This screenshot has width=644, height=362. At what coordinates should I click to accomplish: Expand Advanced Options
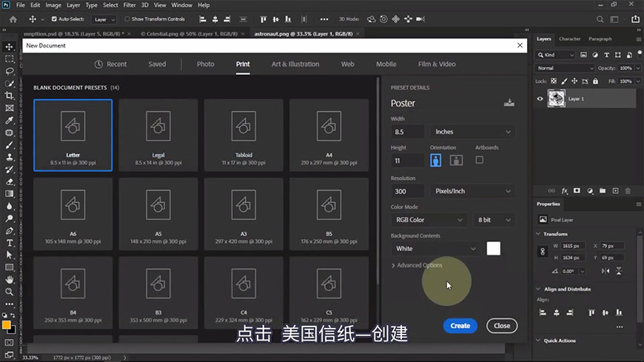(417, 266)
